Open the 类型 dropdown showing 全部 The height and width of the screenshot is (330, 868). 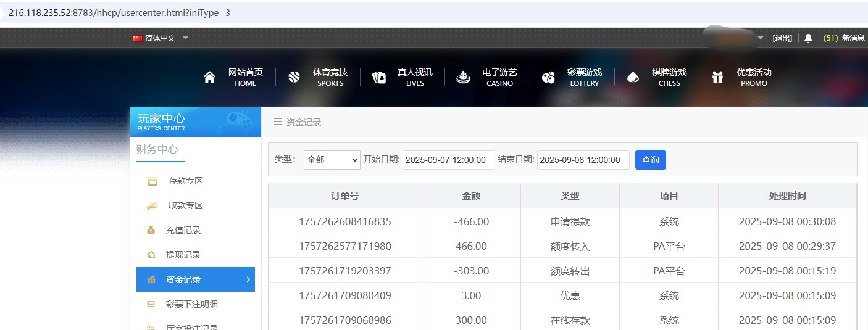pos(332,160)
